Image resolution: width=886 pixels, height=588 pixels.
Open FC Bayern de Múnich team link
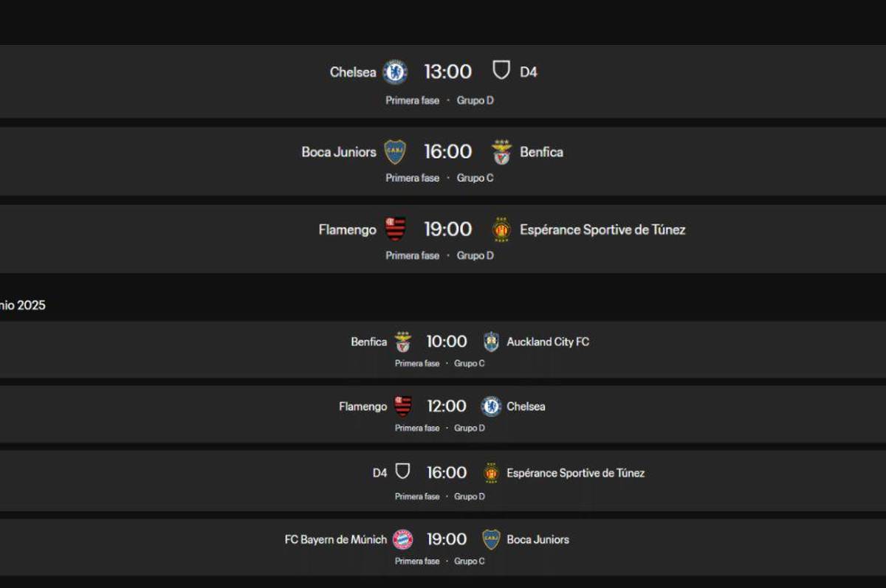(336, 539)
